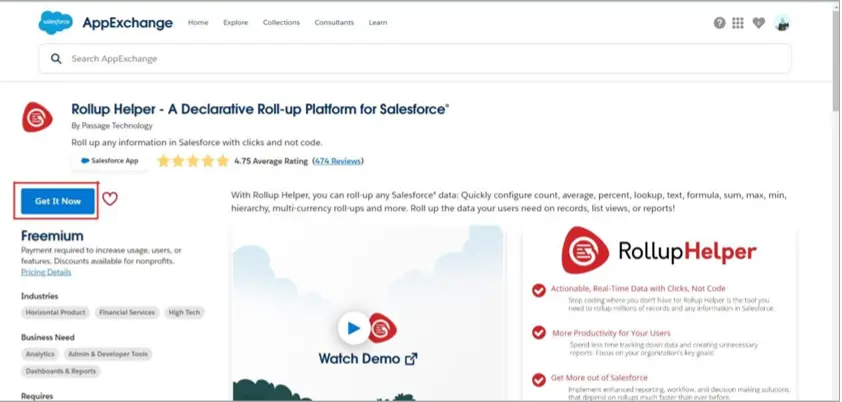842x402 pixels.
Task: Open favorites heart icon in header
Action: point(758,23)
